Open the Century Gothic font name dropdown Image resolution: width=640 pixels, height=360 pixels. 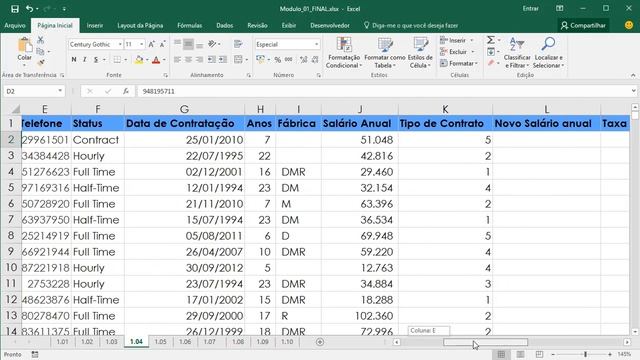[x=120, y=44]
